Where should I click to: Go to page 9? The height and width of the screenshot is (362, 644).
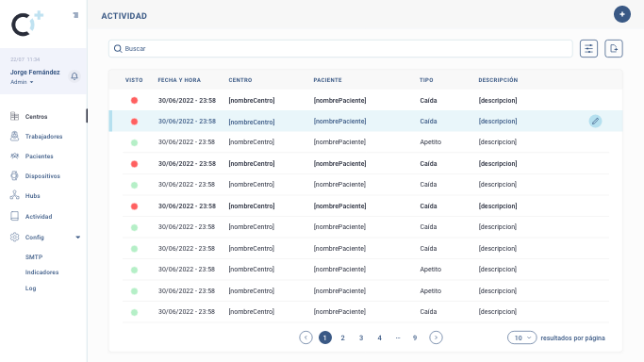(x=415, y=337)
